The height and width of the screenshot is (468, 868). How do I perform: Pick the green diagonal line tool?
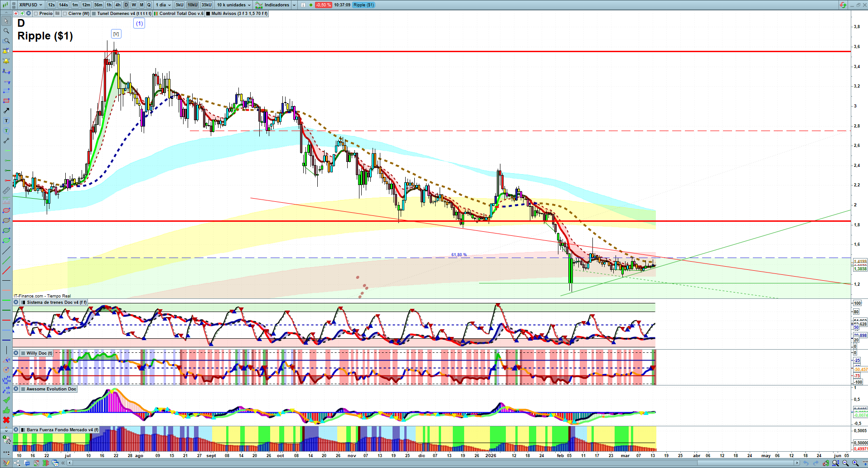[6, 260]
